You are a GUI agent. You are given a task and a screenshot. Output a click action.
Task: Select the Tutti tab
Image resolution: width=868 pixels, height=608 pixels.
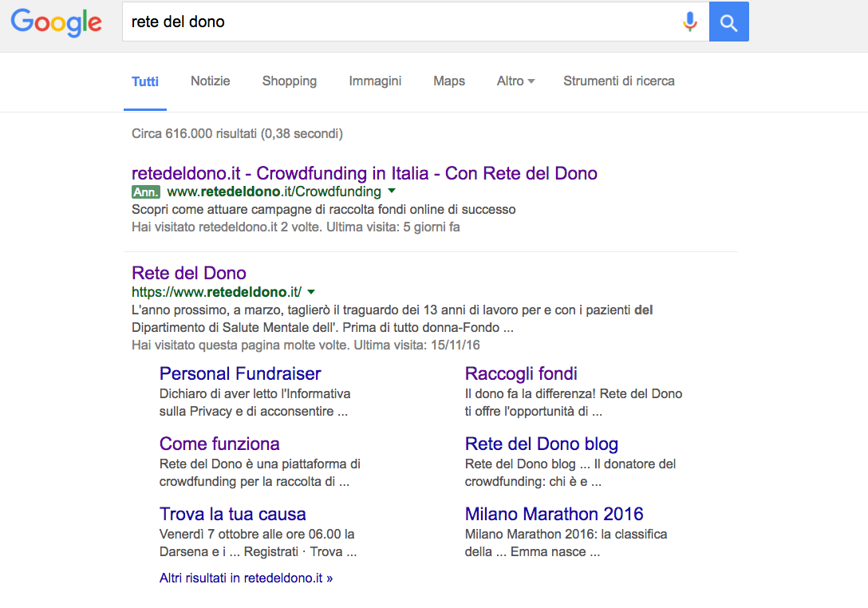[145, 81]
